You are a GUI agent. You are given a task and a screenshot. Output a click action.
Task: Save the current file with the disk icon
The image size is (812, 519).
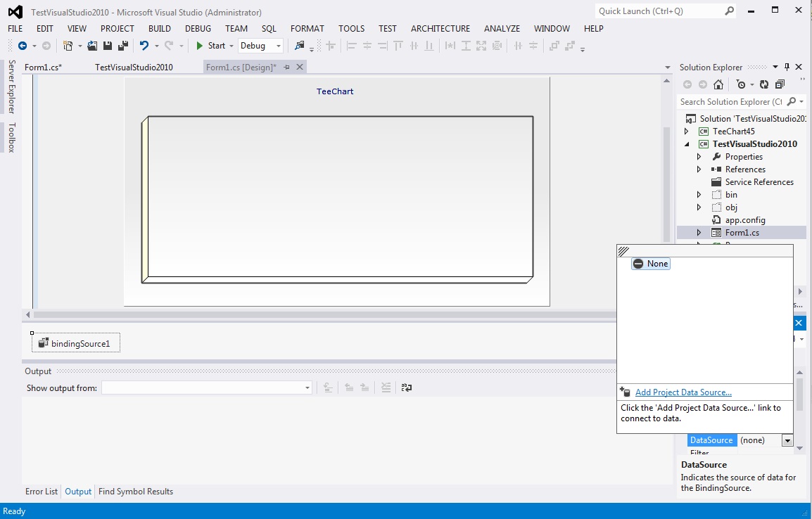(x=108, y=46)
